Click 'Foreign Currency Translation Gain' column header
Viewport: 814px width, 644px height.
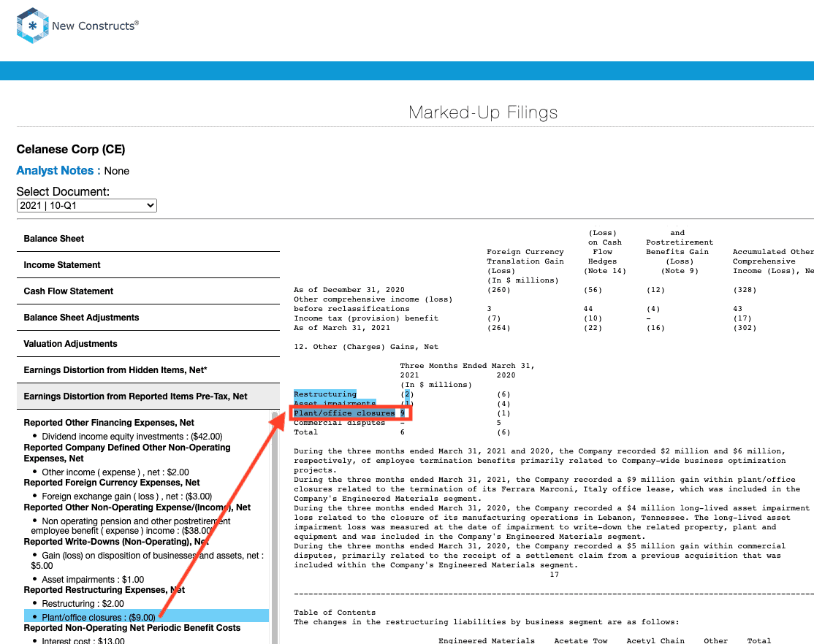click(525, 257)
